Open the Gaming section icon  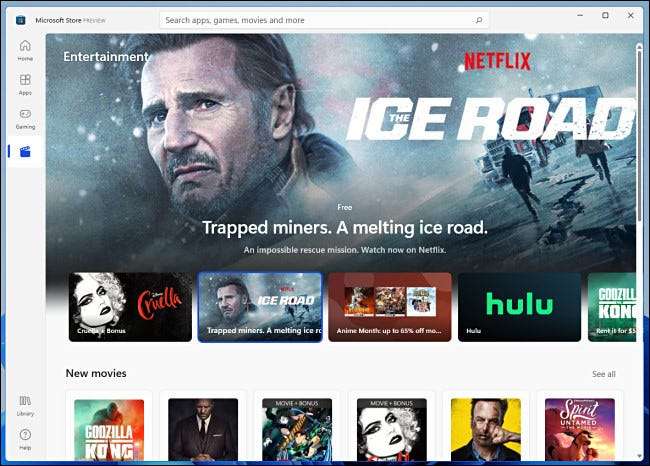click(25, 118)
